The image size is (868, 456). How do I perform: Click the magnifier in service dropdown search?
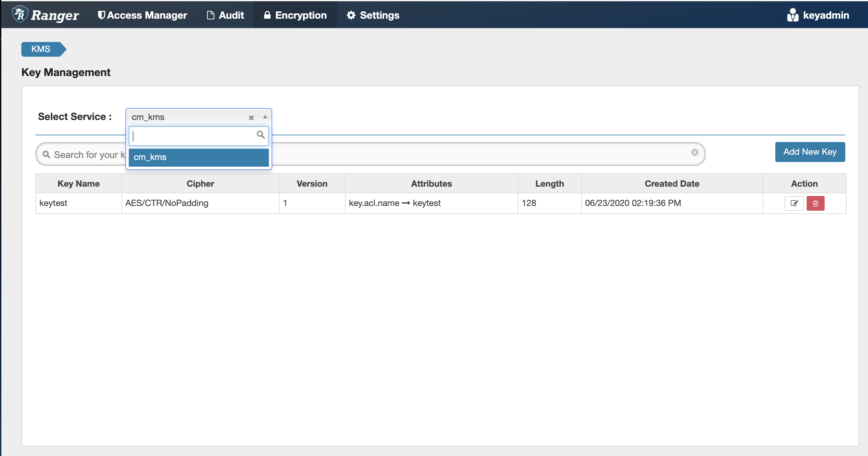click(x=261, y=135)
